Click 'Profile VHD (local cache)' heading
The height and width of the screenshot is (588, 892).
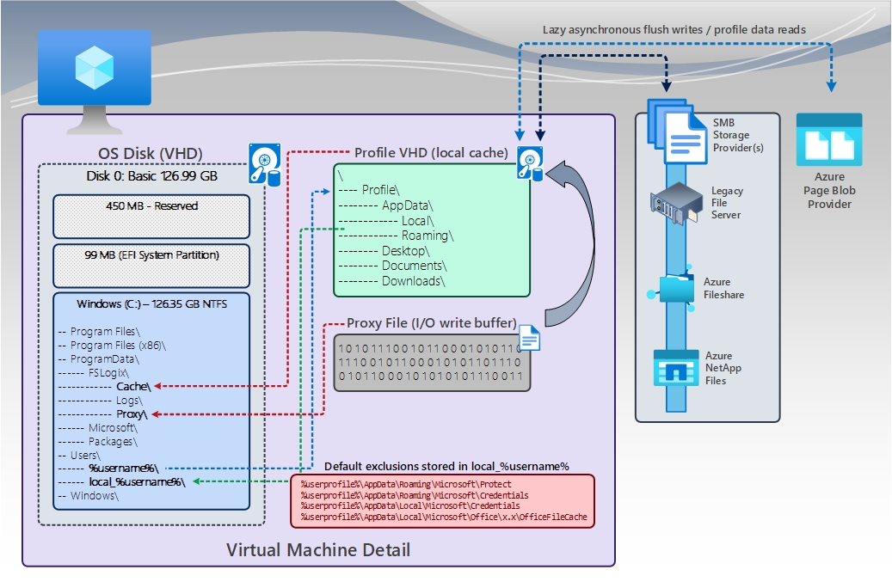tap(431, 153)
